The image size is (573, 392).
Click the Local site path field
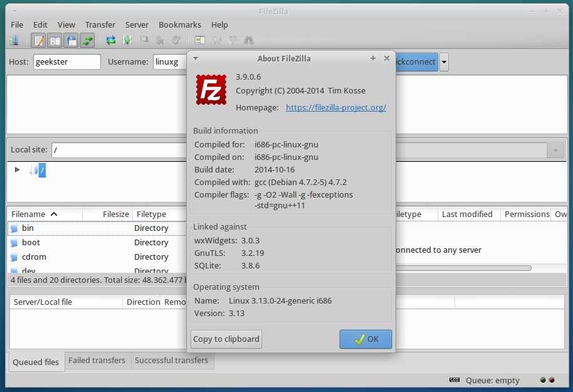click(120, 150)
